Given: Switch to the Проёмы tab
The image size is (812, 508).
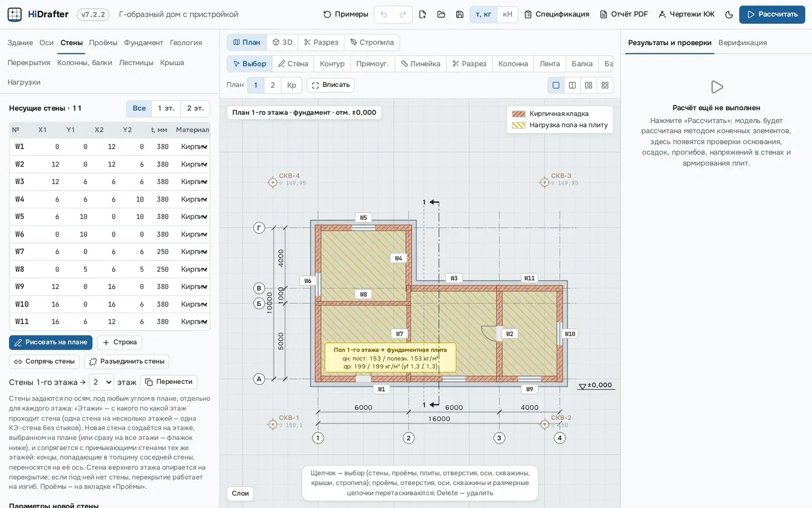Looking at the screenshot, I should [103, 43].
